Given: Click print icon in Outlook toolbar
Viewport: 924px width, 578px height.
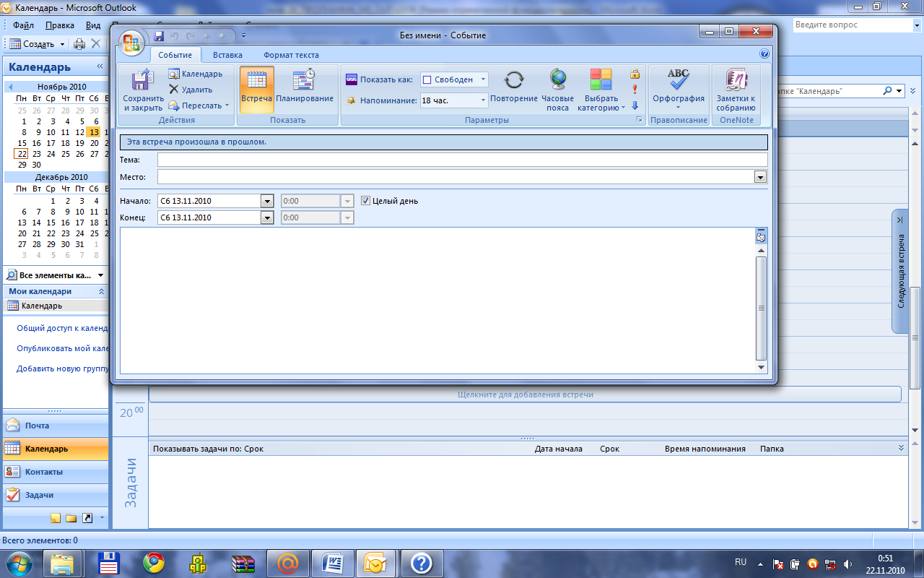Looking at the screenshot, I should click(x=79, y=44).
